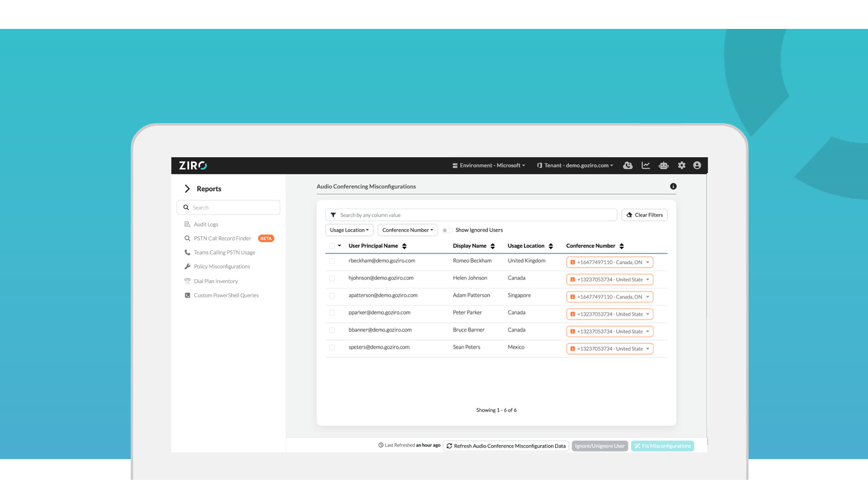Open the settings gear icon
868x488 pixels.
[x=682, y=165]
